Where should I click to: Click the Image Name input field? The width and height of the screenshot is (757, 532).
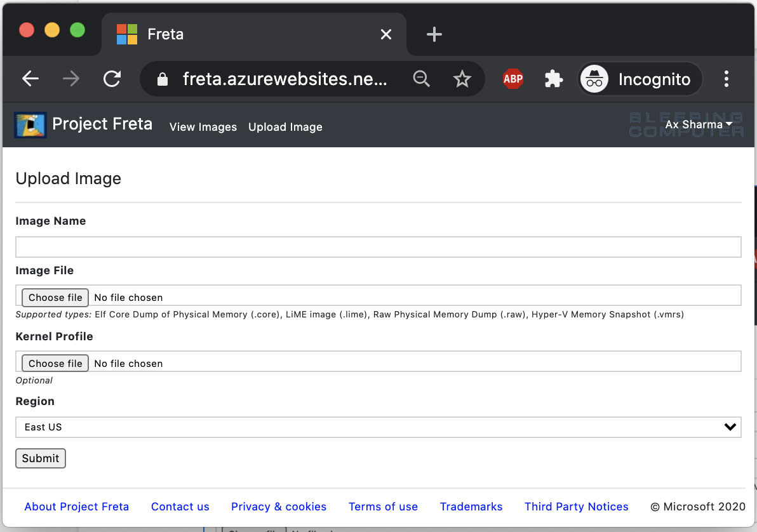click(378, 246)
